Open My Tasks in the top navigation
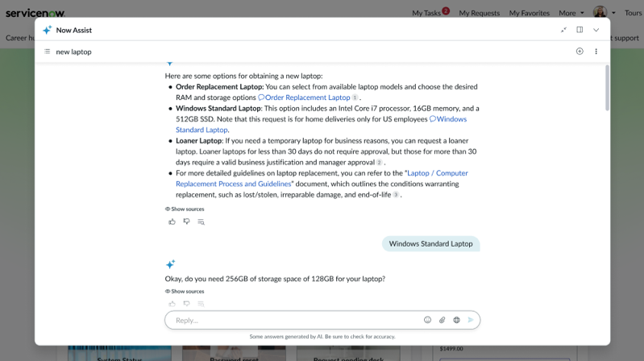This screenshot has height=361, width=644. (426, 13)
